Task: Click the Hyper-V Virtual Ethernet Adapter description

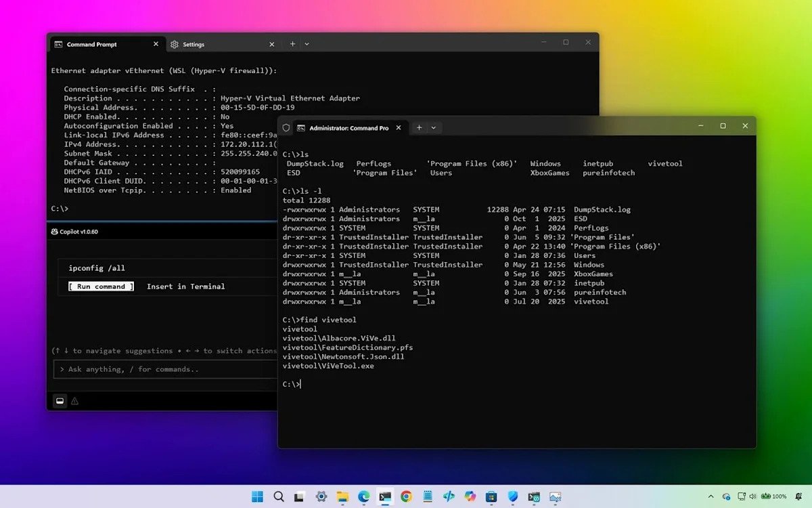Action: pos(290,98)
